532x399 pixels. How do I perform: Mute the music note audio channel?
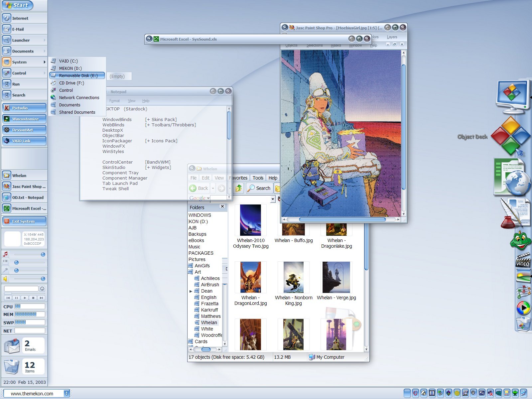[x=5, y=254]
